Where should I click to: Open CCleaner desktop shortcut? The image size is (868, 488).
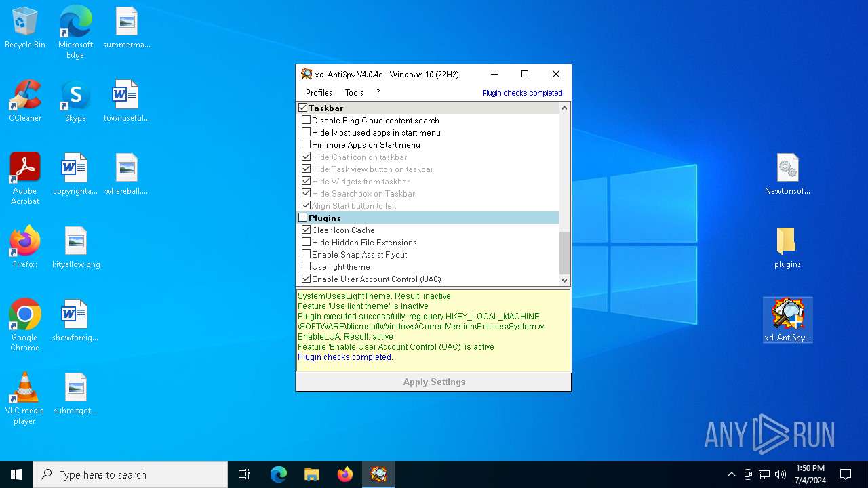coord(25,102)
